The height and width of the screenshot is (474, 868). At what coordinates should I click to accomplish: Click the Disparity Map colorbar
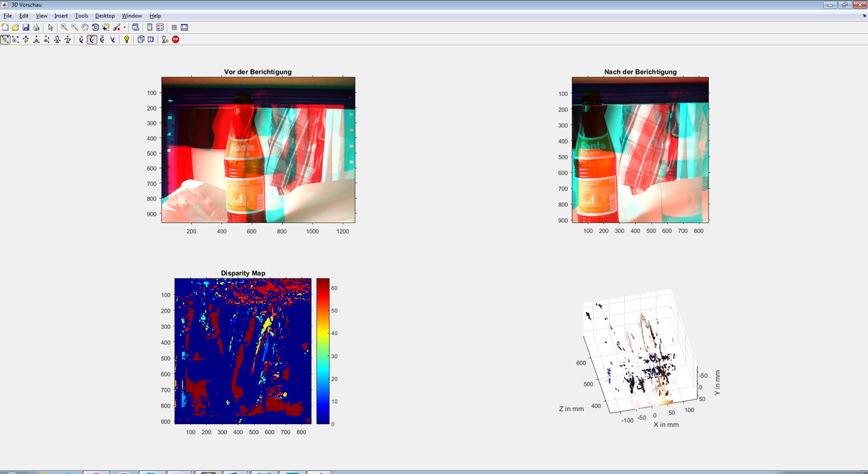pos(323,351)
